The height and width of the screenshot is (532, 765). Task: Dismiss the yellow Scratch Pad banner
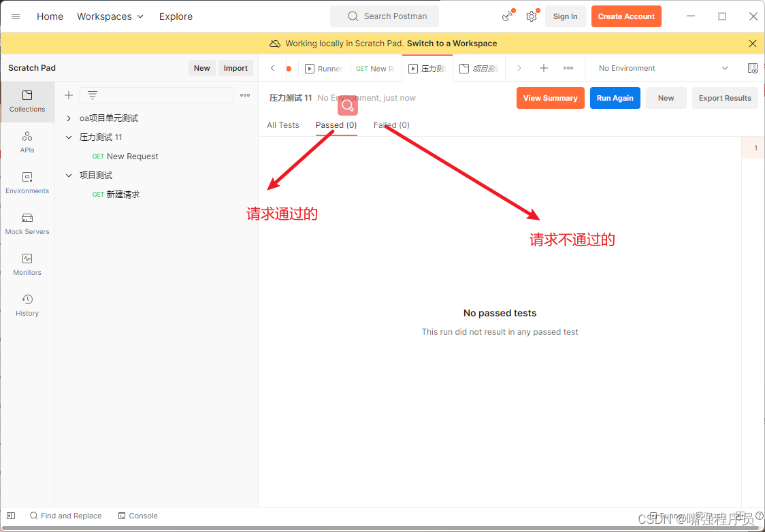752,44
